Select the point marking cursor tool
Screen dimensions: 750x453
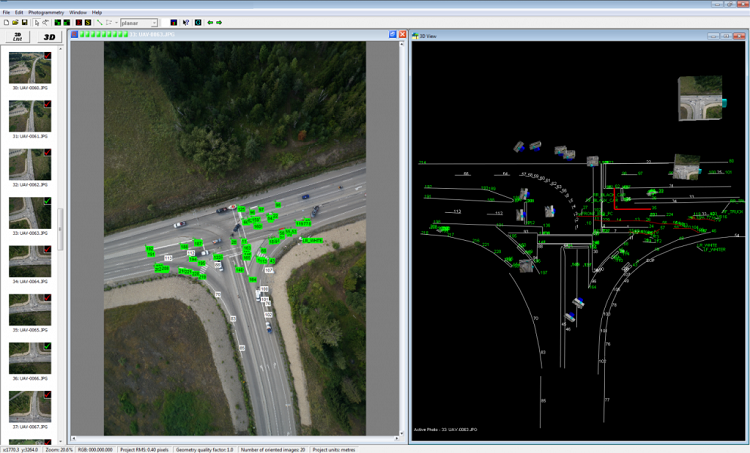[45, 22]
